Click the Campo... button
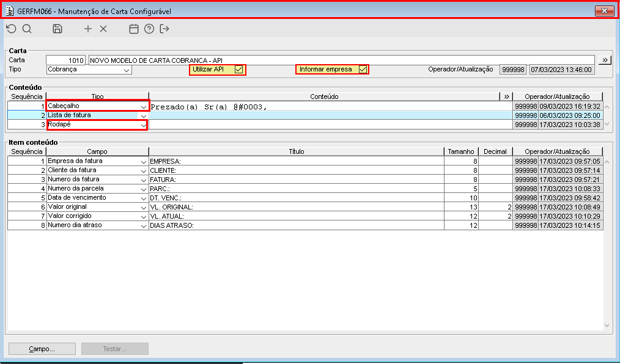Image resolution: width=620 pixels, height=364 pixels. click(42, 349)
